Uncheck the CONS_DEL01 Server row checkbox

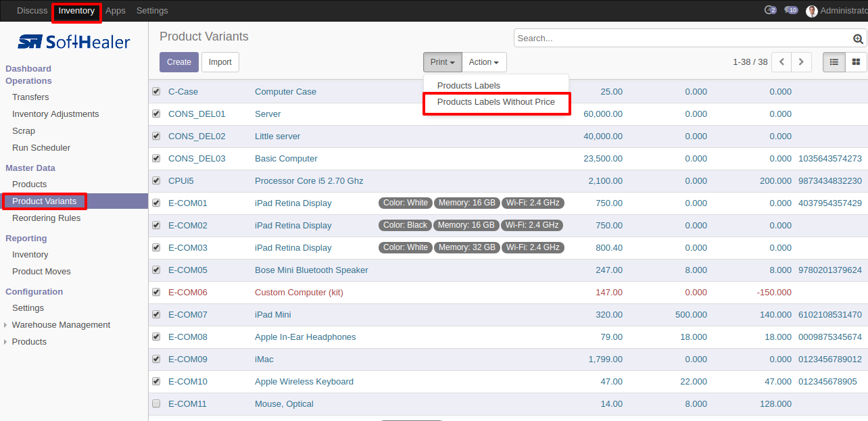[156, 114]
